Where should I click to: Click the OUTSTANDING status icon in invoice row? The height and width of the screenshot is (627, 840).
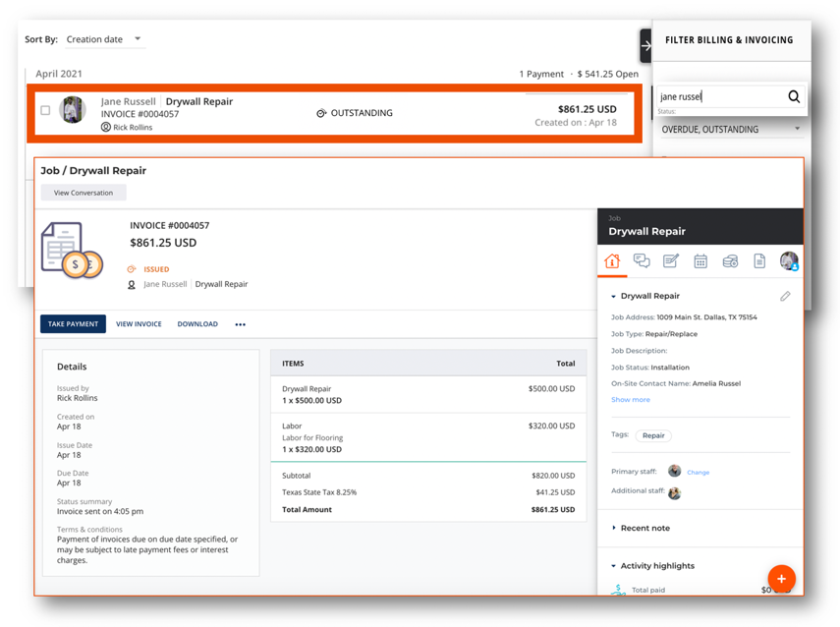coord(321,113)
